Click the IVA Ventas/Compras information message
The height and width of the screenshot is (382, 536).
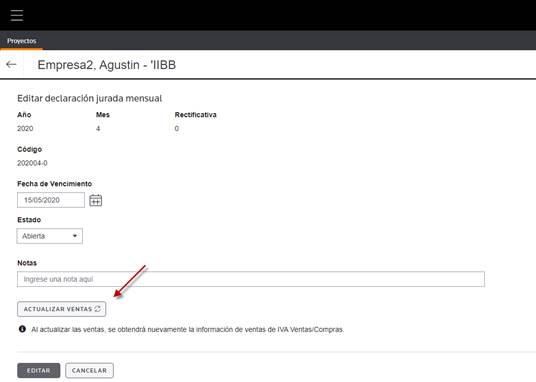(x=188, y=329)
